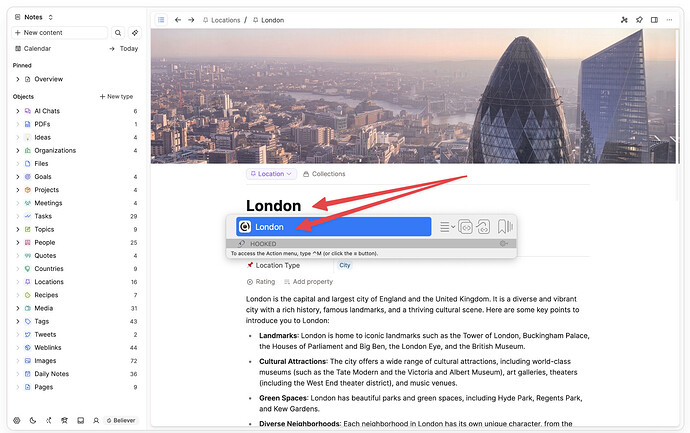Open the Location type dropdown tag
Image resolution: width=690 pixels, height=433 pixels.
(x=270, y=174)
